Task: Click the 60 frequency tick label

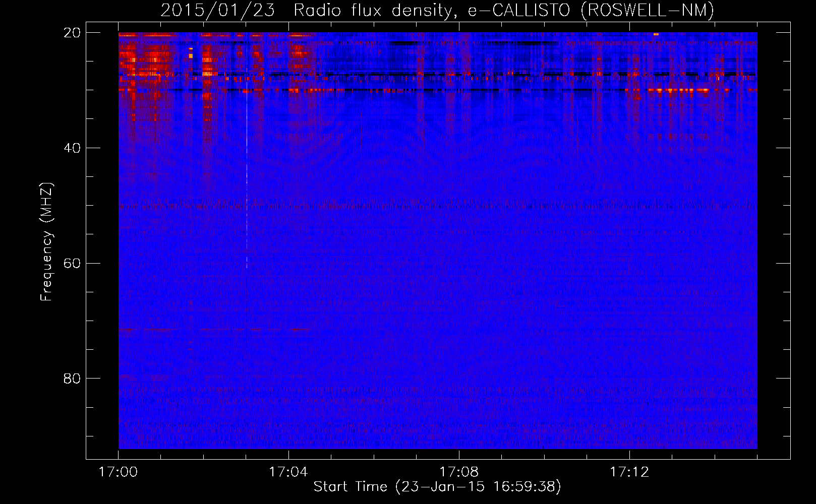Action: click(72, 263)
